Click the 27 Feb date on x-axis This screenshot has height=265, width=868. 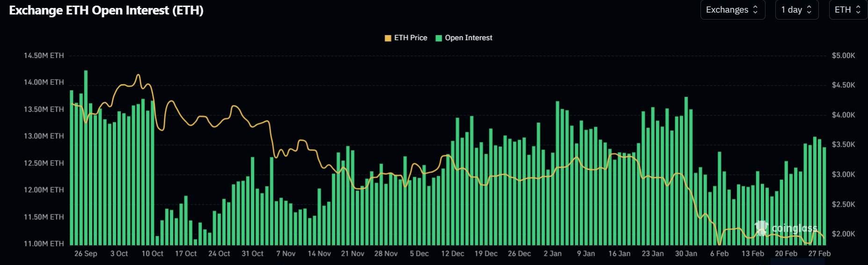click(819, 253)
